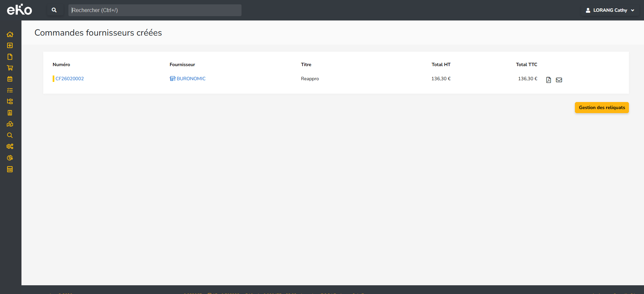Open the home icon in sidebar
644x294 pixels.
(x=10, y=34)
